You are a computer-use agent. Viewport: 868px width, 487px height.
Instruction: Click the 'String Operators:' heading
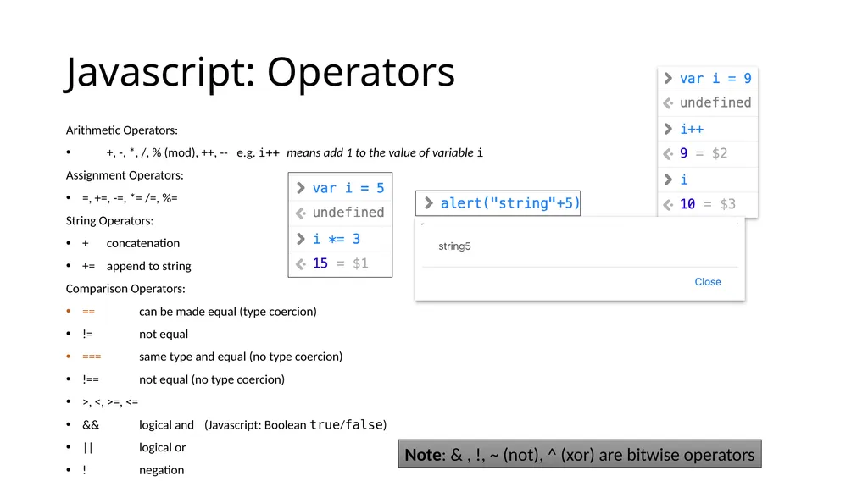pos(109,221)
